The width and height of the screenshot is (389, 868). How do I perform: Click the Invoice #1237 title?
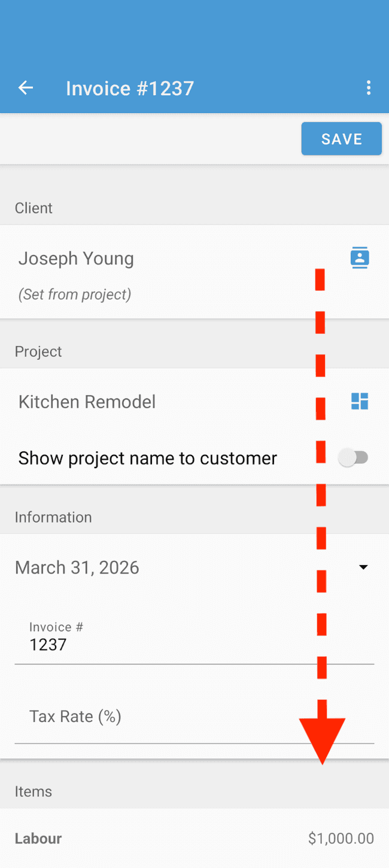click(x=130, y=87)
